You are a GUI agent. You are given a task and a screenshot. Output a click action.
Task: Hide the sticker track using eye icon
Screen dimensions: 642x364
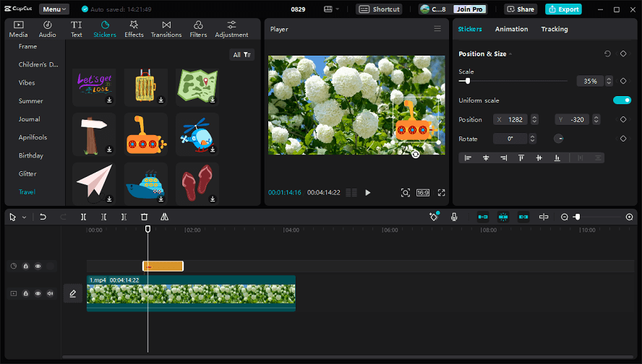(x=38, y=266)
